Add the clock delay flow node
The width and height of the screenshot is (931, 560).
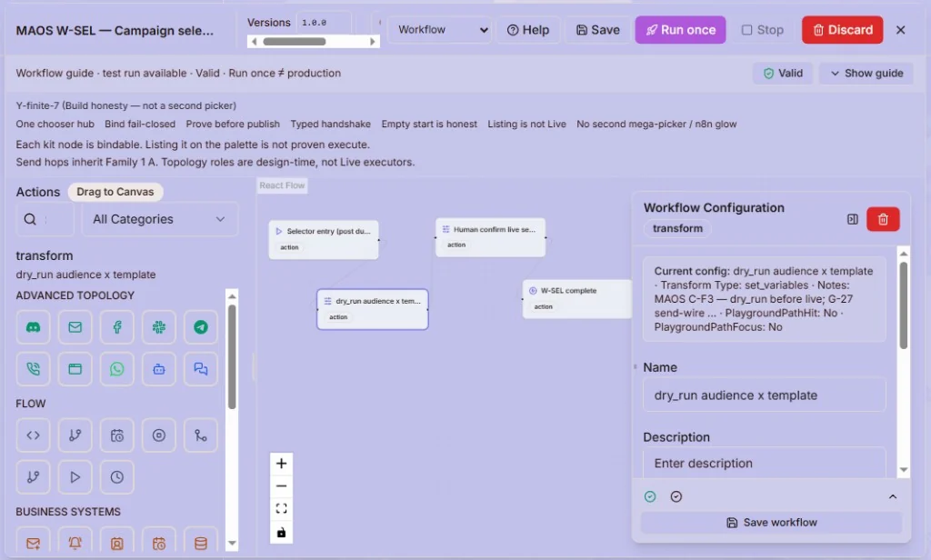pos(117,477)
